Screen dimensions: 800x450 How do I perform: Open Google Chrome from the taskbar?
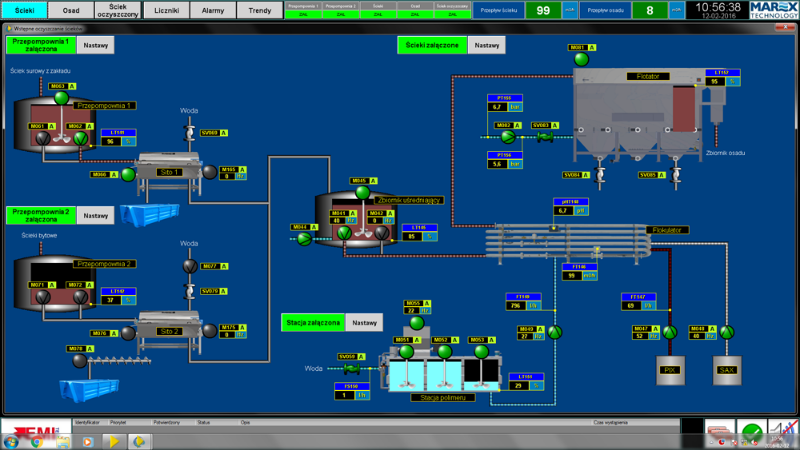[x=36, y=440]
